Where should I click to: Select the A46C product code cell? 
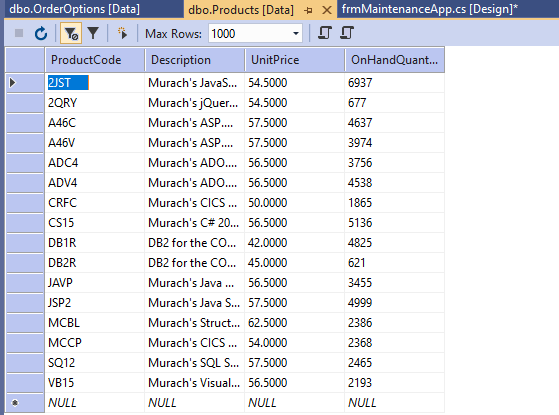pos(95,123)
